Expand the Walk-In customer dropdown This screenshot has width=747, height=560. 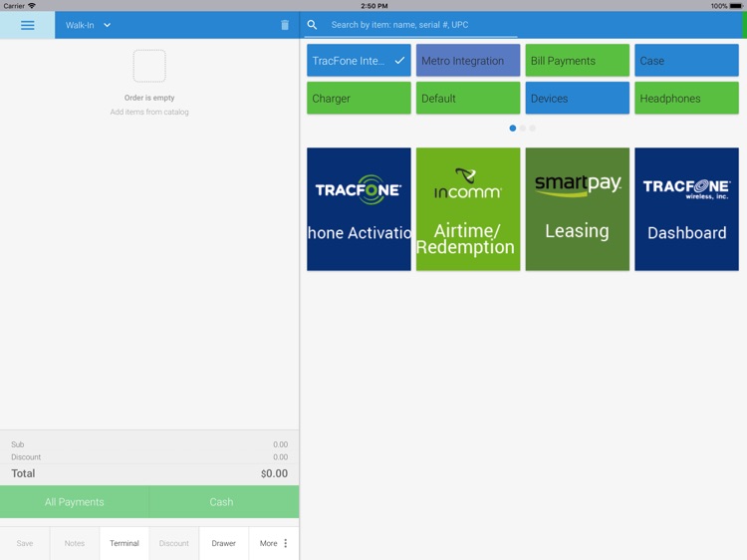point(88,25)
